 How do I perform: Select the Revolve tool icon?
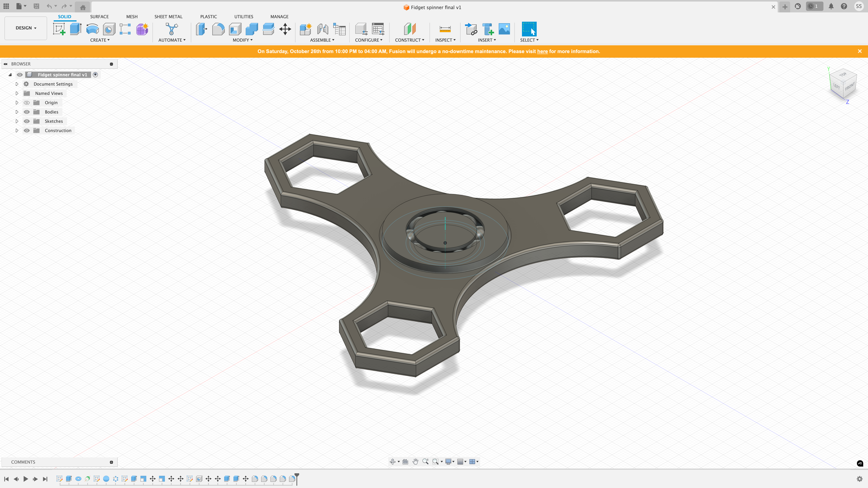(x=92, y=29)
